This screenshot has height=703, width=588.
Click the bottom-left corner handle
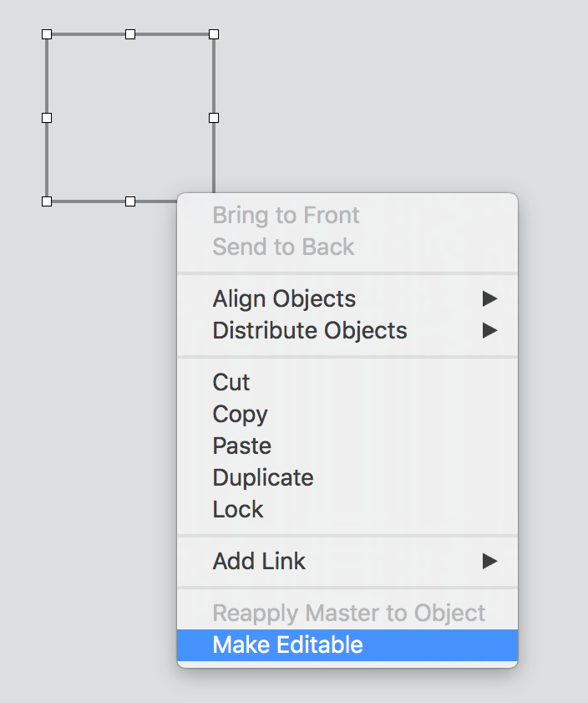[x=47, y=201]
